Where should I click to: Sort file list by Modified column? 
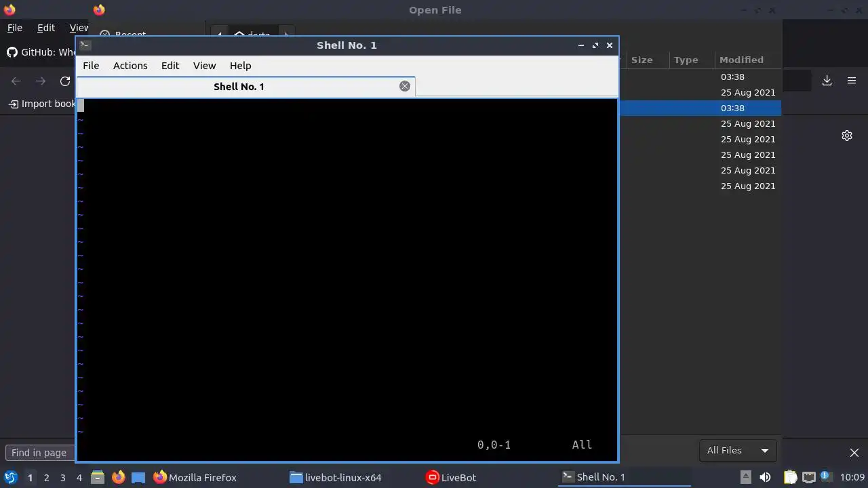741,60
